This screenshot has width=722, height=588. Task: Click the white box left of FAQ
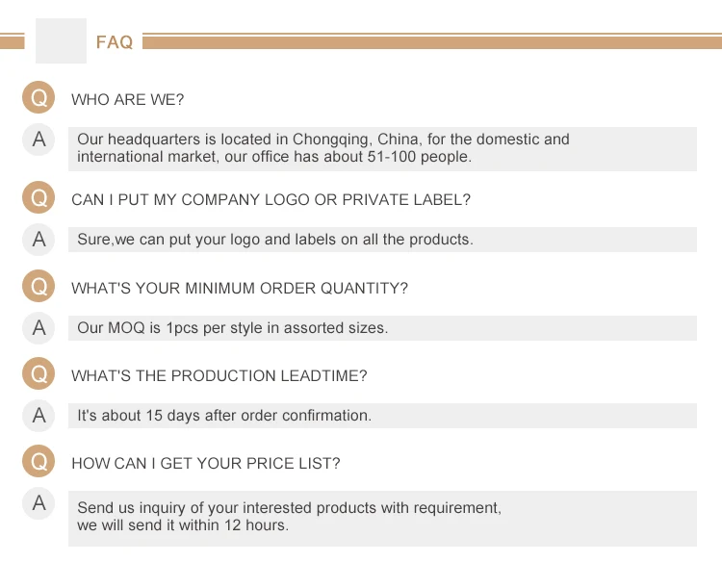click(61, 41)
